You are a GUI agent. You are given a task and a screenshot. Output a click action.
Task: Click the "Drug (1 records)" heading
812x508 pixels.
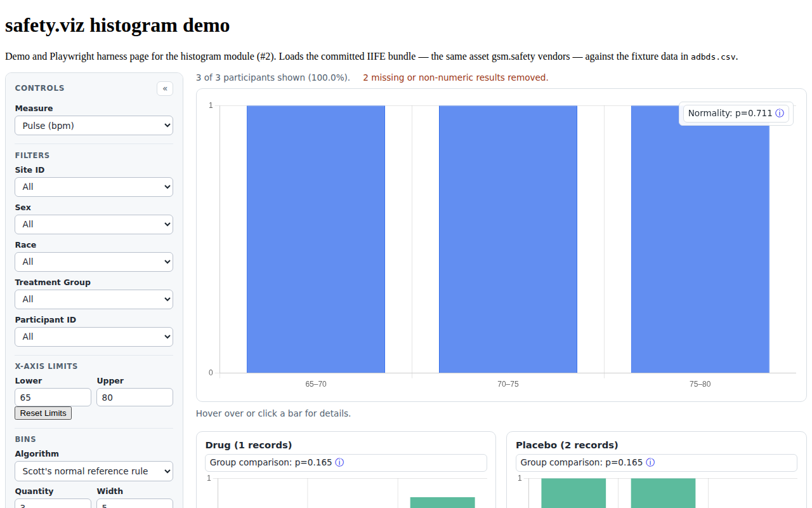249,445
